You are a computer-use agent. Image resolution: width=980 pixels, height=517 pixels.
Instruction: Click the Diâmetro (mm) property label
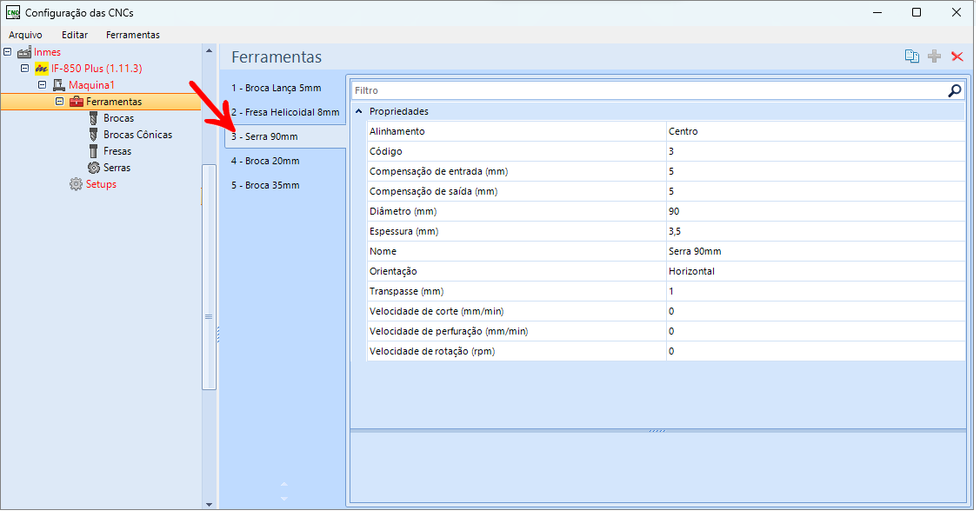[403, 211]
